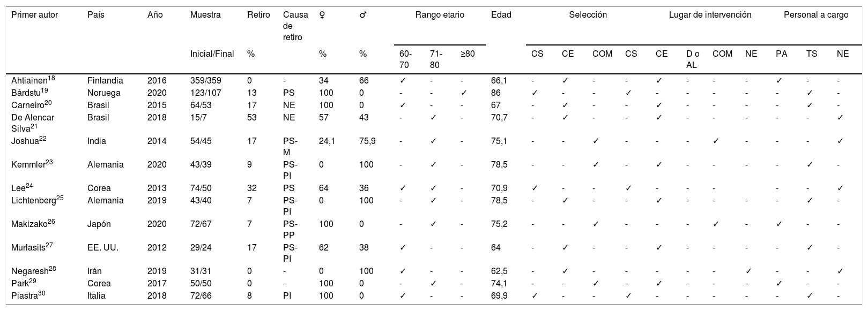This screenshot has width=868, height=311.
Task: Click the Primer autor column header
Action: (x=35, y=15)
